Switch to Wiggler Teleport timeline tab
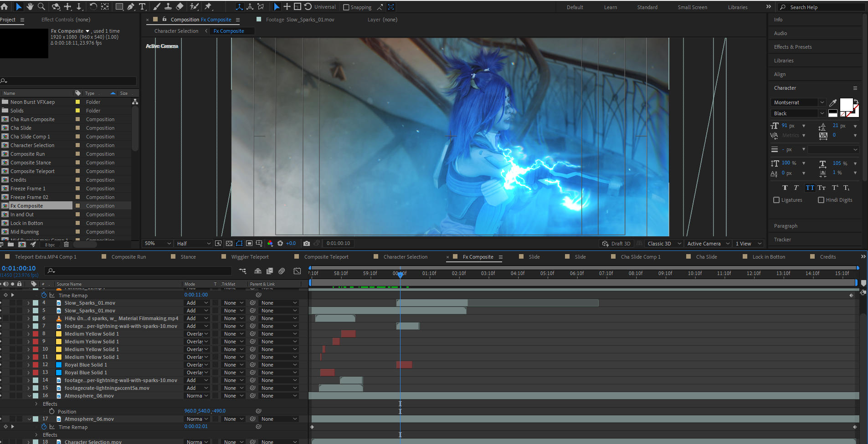This screenshot has height=444, width=868. [250, 257]
